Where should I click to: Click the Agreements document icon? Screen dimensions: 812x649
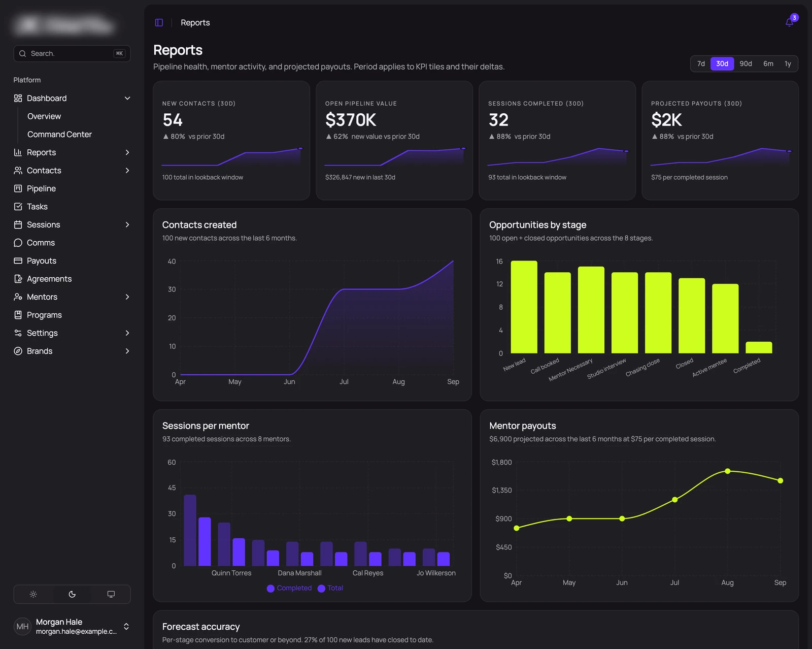click(18, 279)
